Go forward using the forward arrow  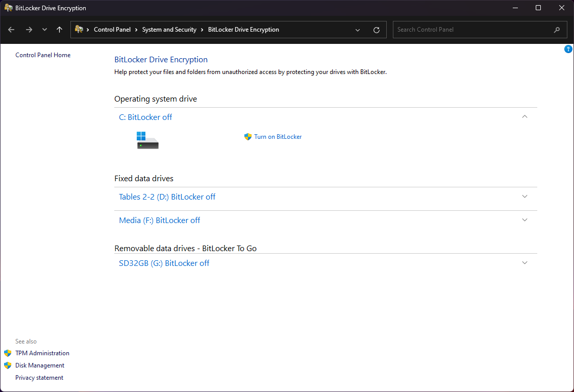[x=29, y=30]
